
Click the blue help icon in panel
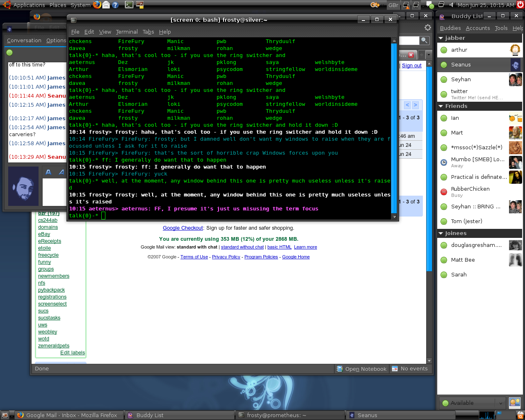[115, 5]
